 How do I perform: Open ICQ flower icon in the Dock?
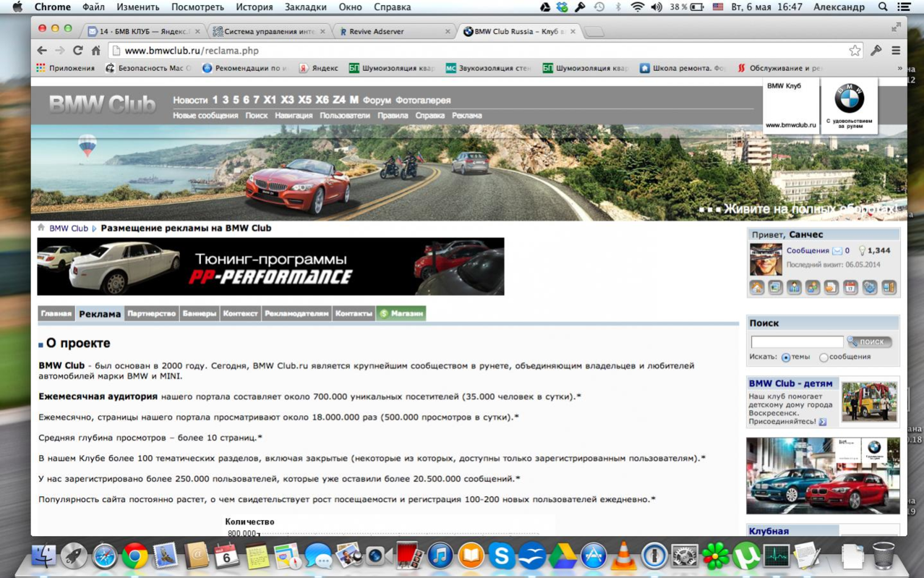click(715, 556)
